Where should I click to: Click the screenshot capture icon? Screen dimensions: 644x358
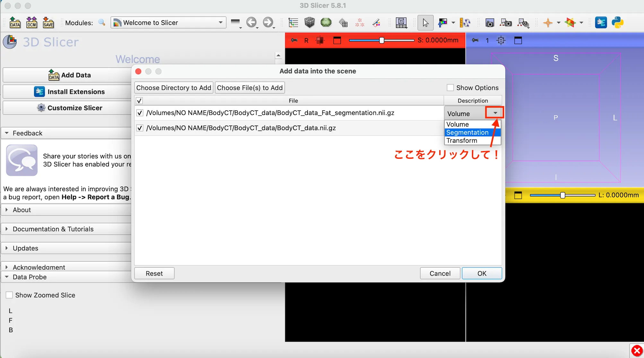pos(490,22)
